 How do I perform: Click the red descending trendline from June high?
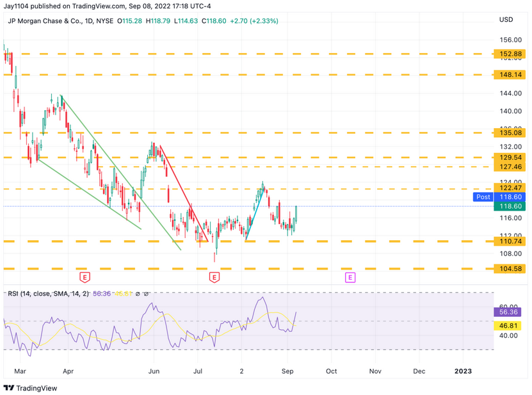184,193
